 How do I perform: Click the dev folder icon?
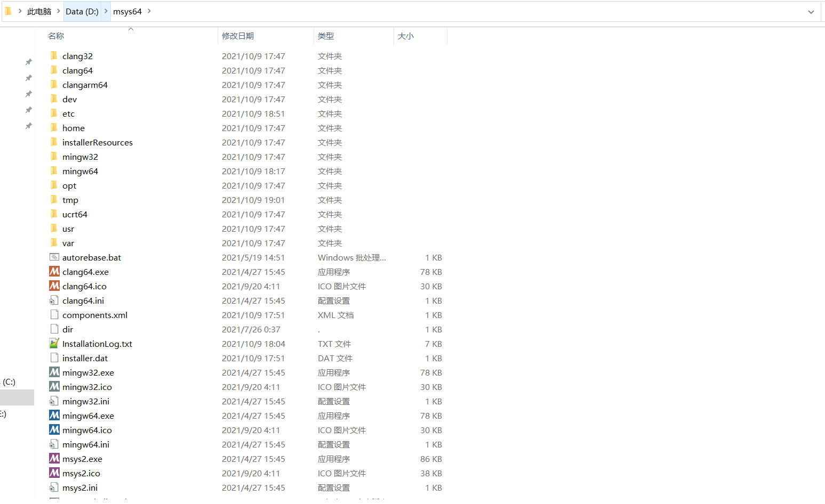[54, 99]
